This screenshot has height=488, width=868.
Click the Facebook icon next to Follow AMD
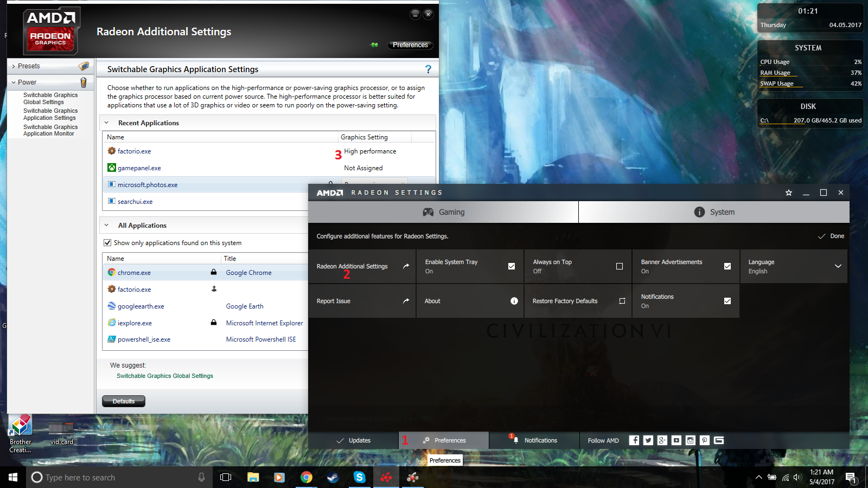tap(634, 440)
